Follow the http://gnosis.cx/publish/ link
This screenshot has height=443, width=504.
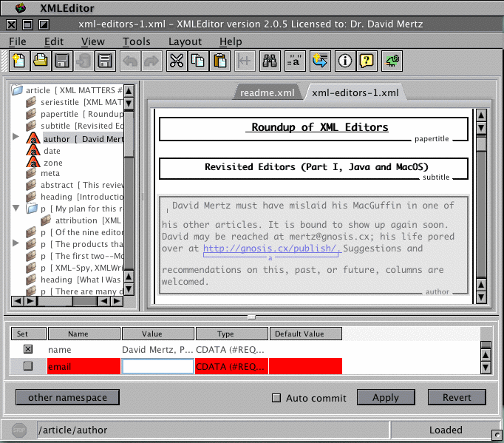click(271, 248)
